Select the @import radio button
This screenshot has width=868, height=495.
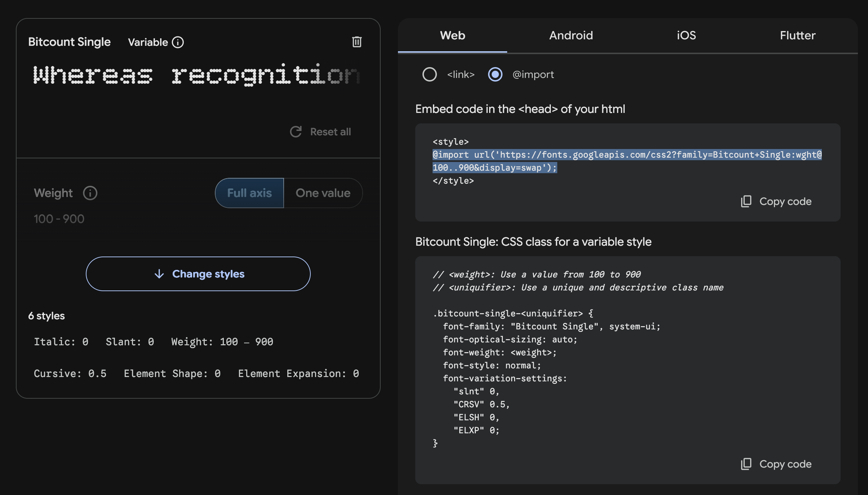[495, 74]
